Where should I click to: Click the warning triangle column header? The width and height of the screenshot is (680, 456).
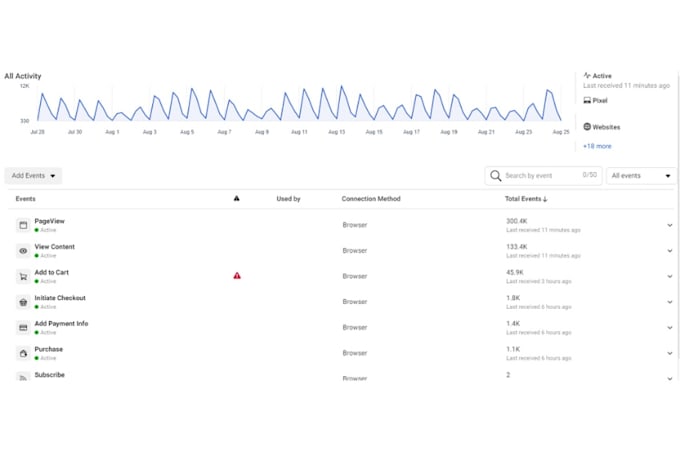tap(236, 198)
